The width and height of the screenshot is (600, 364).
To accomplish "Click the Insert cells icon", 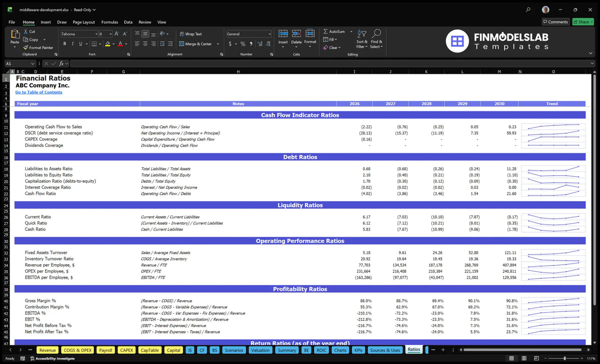I will 283,34.
